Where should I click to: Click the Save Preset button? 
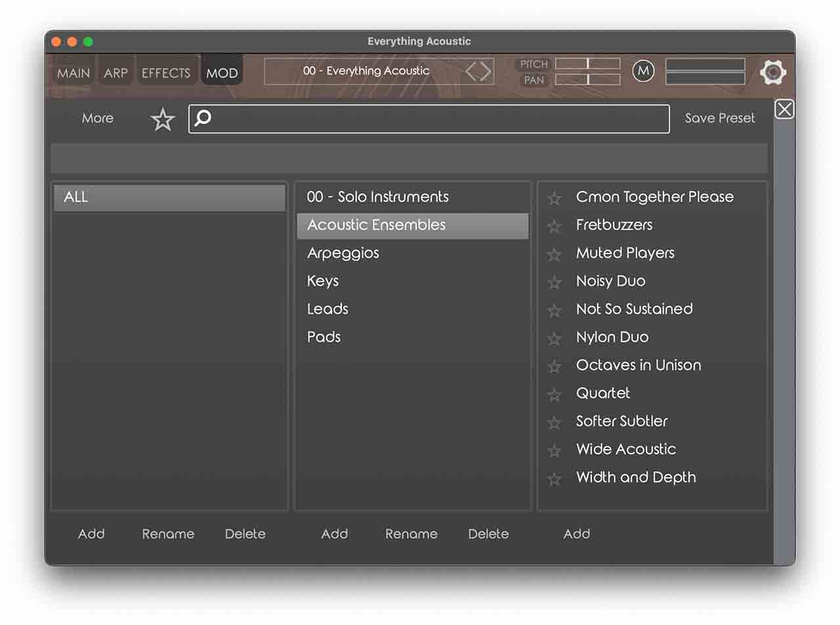pyautogui.click(x=720, y=118)
